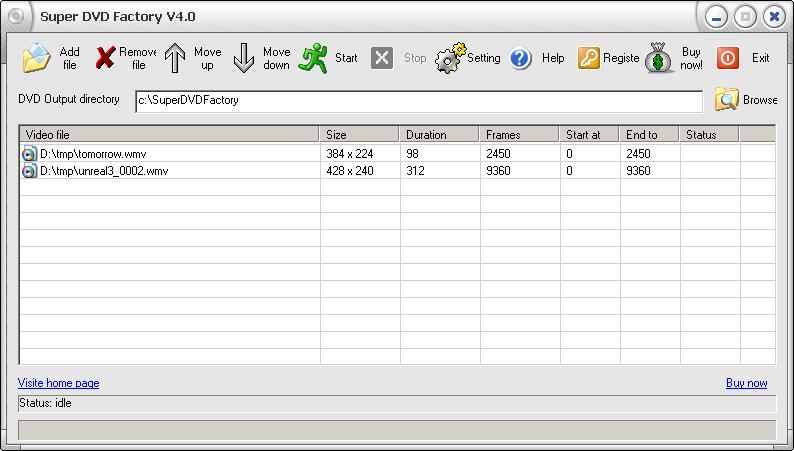794x451 pixels.
Task: Click the duration value 98
Action: point(412,153)
